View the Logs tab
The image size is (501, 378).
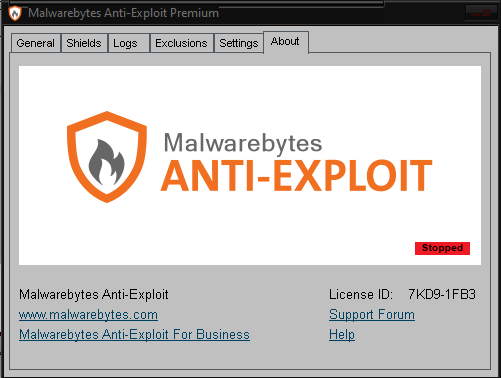point(128,43)
